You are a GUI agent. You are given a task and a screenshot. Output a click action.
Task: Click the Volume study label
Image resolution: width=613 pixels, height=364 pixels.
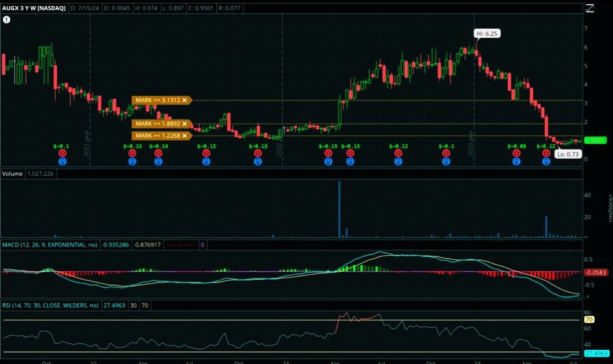[12, 174]
